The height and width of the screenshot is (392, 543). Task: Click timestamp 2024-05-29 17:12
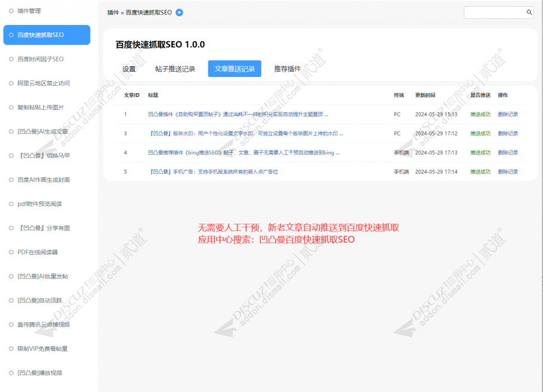pos(436,133)
